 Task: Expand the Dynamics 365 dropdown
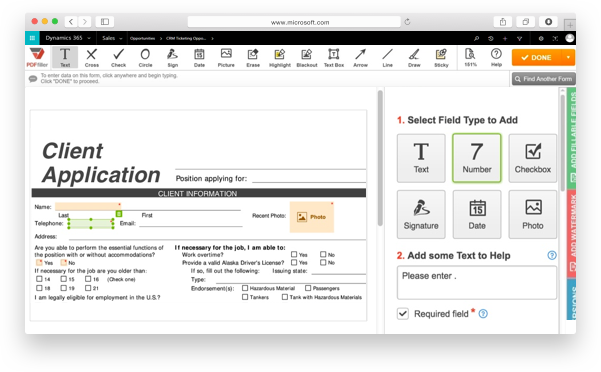click(89, 38)
